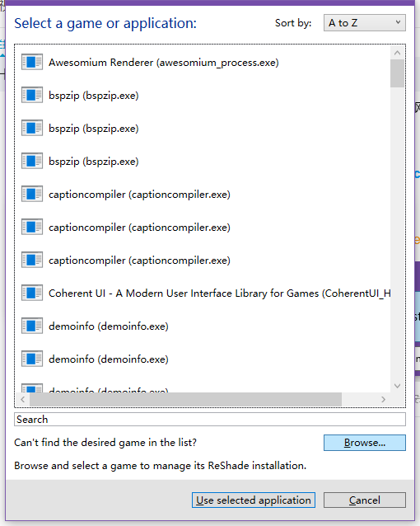Click the vertical scrollbar up arrow

click(397, 53)
